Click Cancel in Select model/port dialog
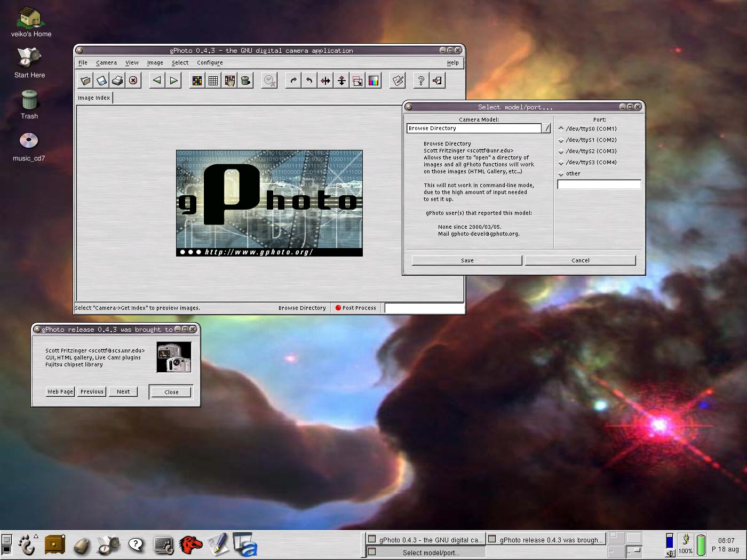This screenshot has height=560, width=747. [x=581, y=260]
